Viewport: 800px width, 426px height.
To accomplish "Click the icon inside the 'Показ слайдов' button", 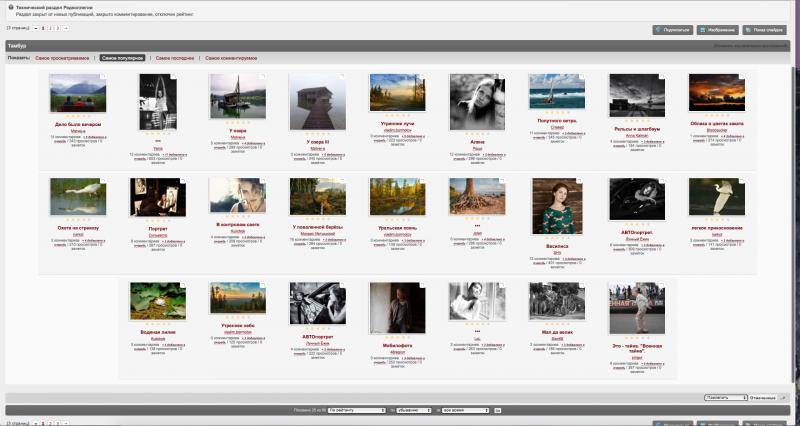I will [748, 30].
